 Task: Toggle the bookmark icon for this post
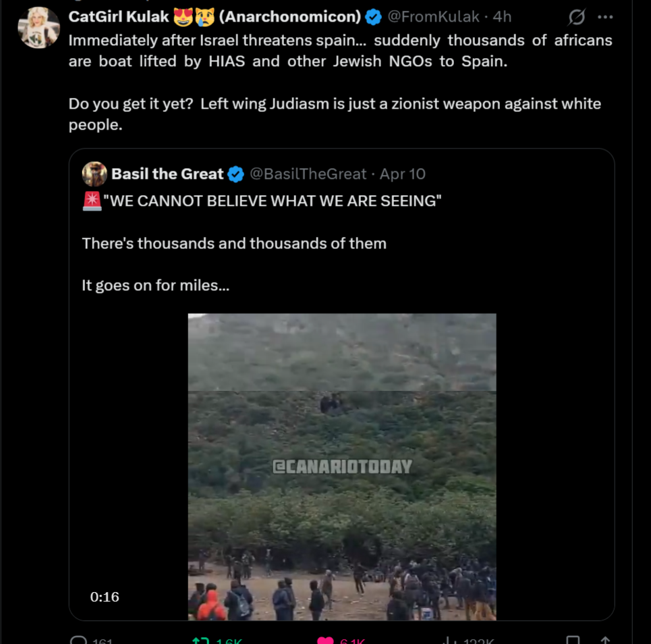click(573, 639)
